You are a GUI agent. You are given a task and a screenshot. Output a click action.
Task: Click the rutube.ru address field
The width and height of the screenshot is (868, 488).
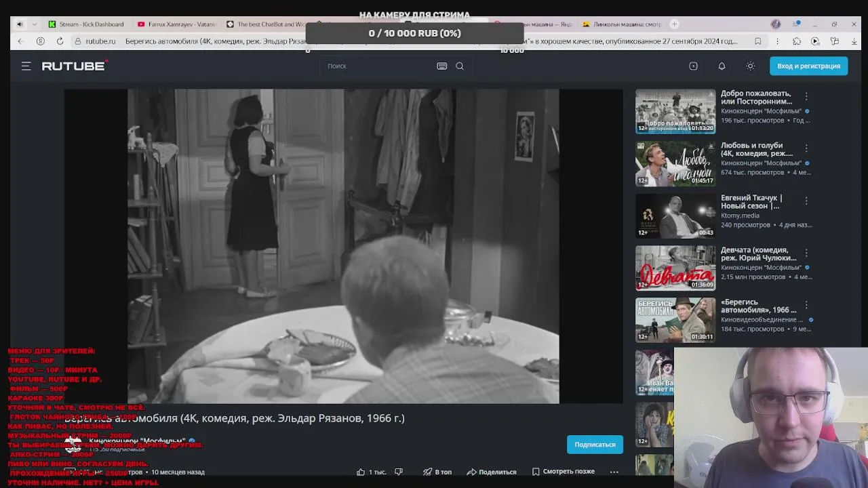pos(100,41)
